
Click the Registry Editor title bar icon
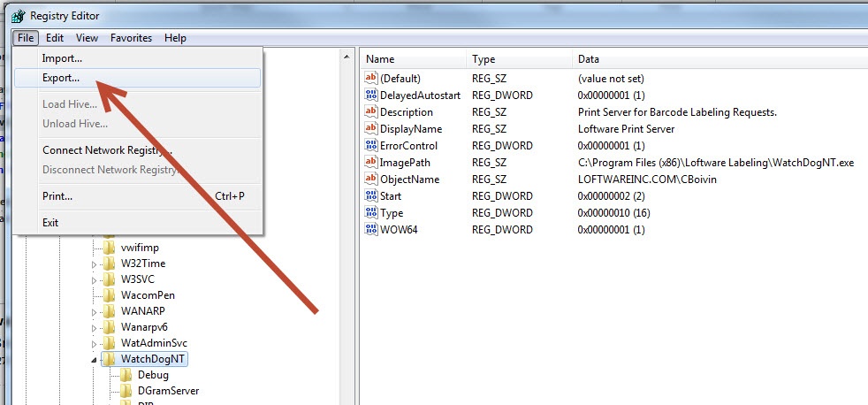(x=18, y=15)
